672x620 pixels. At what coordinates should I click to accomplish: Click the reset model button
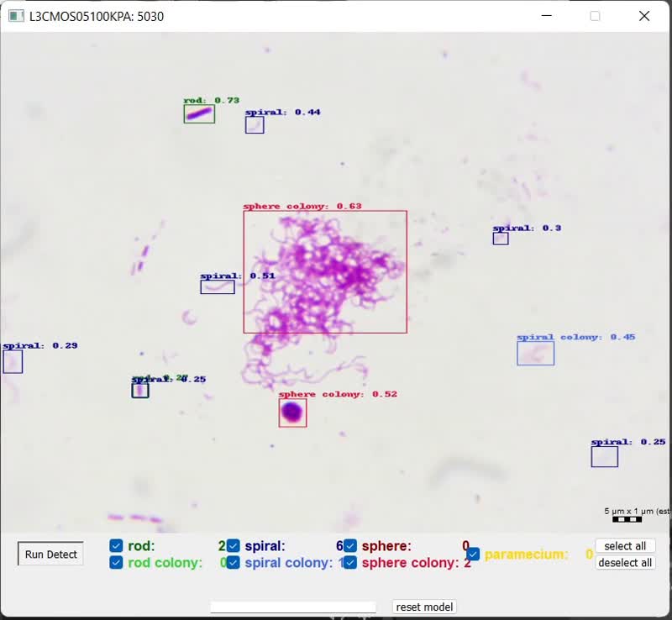[x=424, y=607]
